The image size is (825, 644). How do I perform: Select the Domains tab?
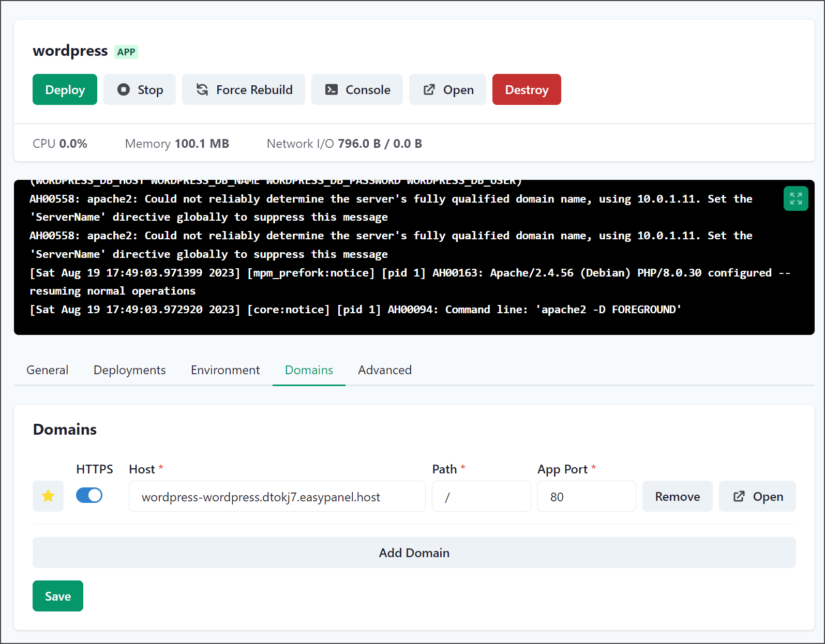click(x=309, y=370)
